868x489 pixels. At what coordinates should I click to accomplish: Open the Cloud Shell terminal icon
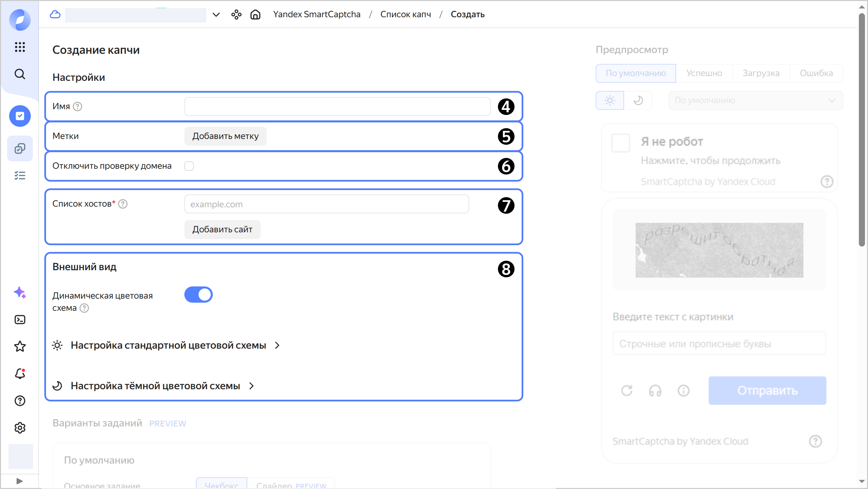click(20, 320)
